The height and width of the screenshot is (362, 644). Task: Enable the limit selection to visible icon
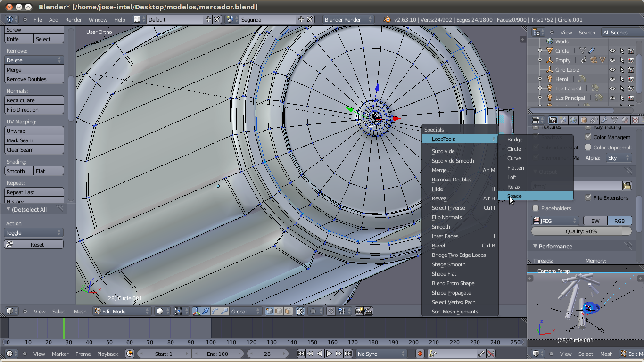pos(300,311)
